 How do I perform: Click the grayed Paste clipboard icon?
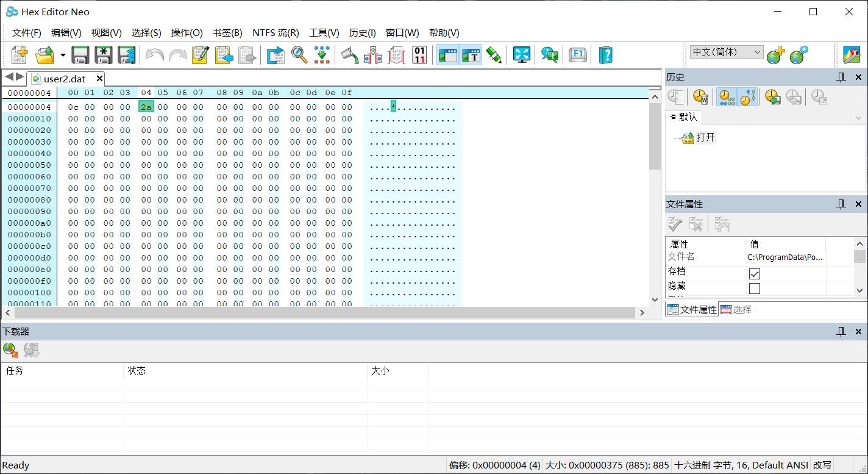coord(247,55)
